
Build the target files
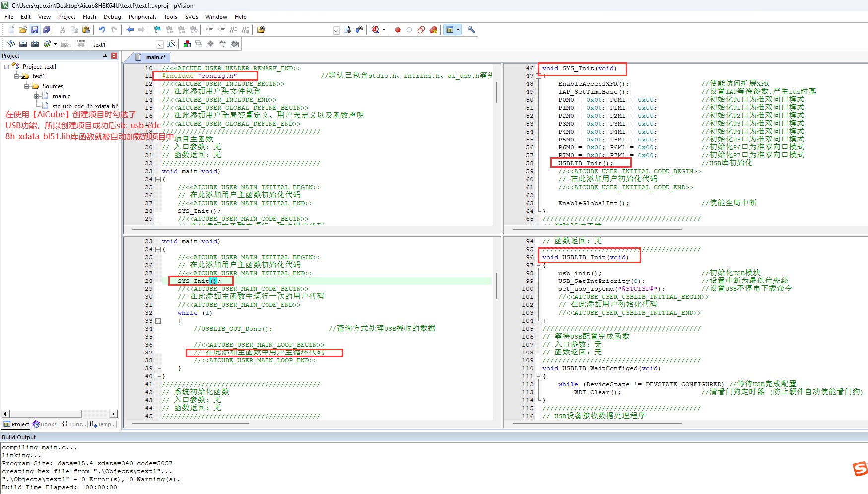[23, 44]
